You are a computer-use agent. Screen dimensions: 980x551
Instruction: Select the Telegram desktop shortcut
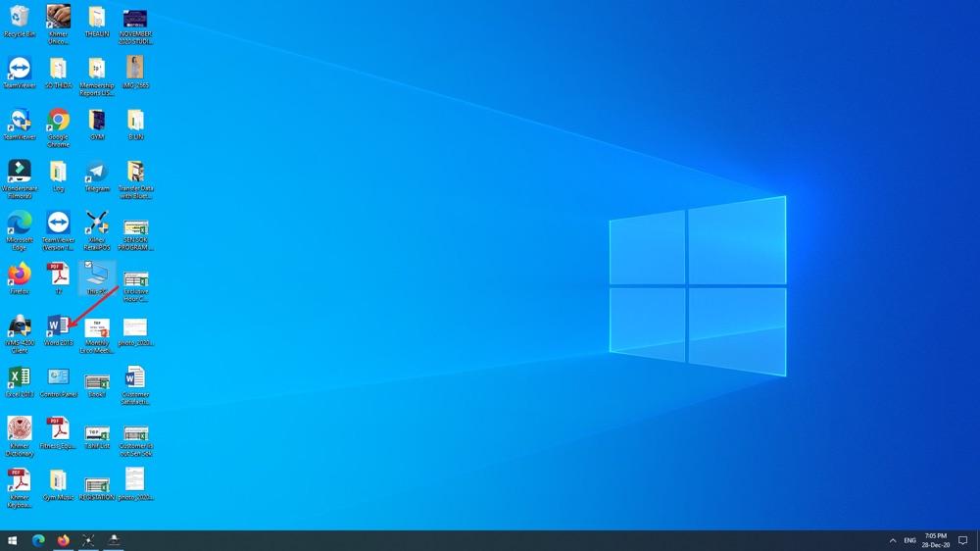pos(96,172)
